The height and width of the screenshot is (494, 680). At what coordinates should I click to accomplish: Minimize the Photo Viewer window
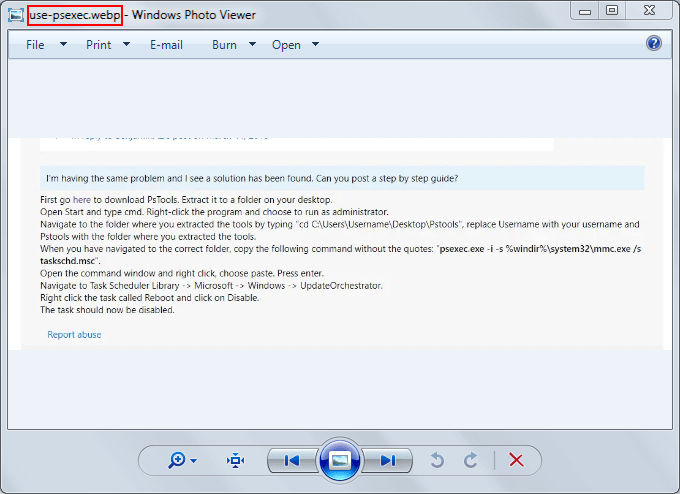(x=585, y=11)
